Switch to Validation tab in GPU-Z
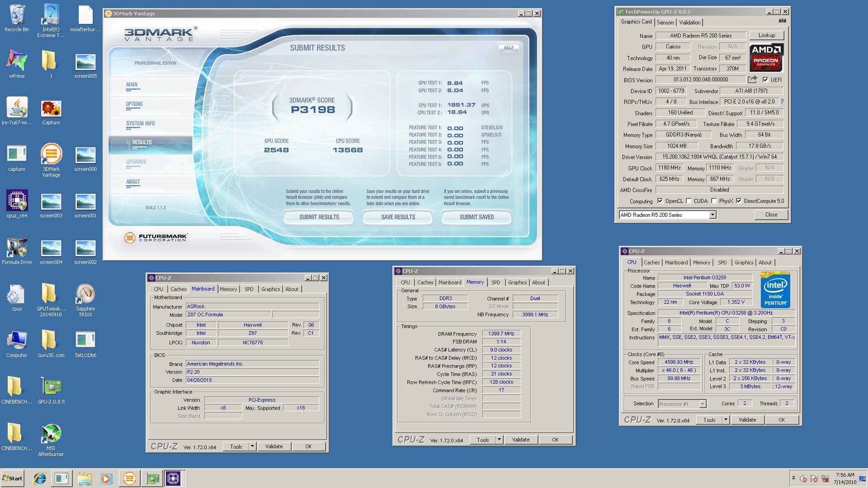The width and height of the screenshot is (868, 488). (x=690, y=22)
